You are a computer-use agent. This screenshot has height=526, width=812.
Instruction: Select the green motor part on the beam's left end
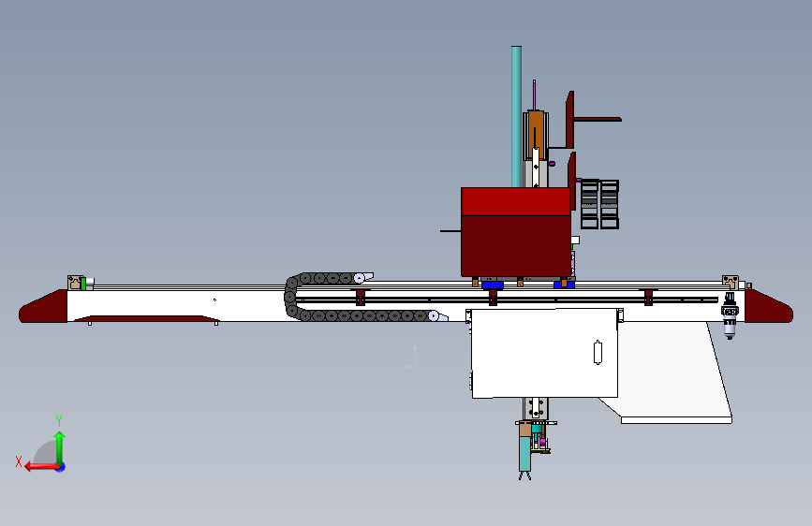(83, 284)
